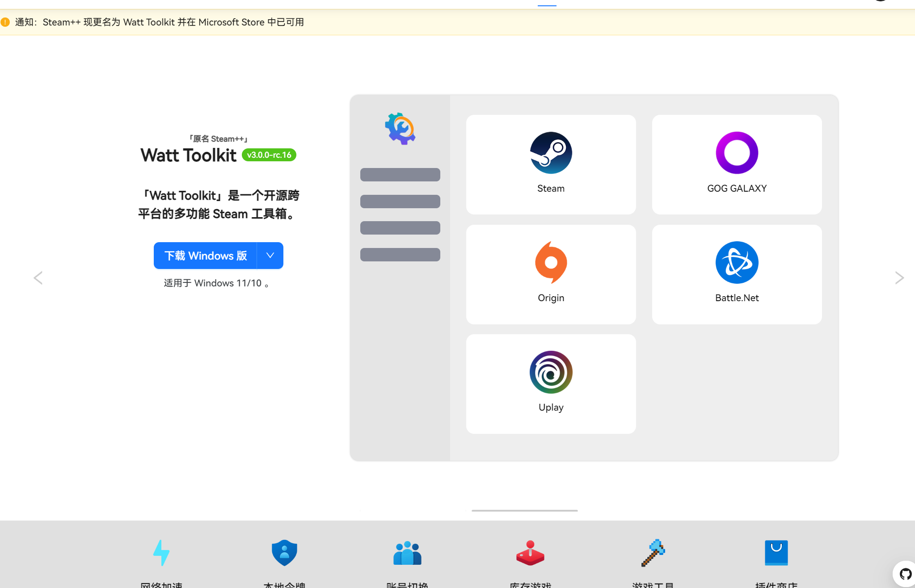Open the 本地令牌 shield feature
This screenshot has height=588, width=915.
(x=284, y=553)
